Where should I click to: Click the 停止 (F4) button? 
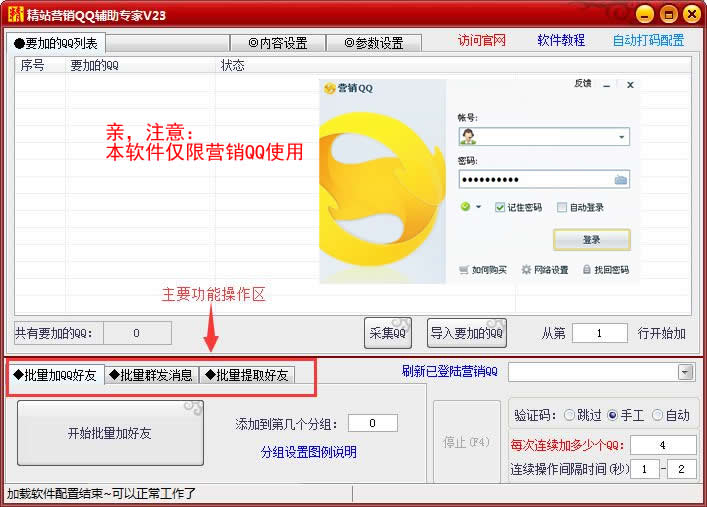click(x=467, y=442)
